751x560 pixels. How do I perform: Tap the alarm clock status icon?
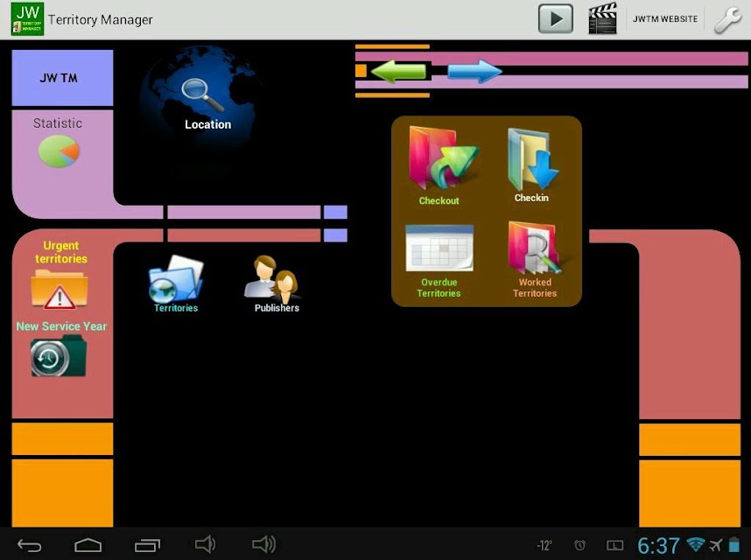580,544
